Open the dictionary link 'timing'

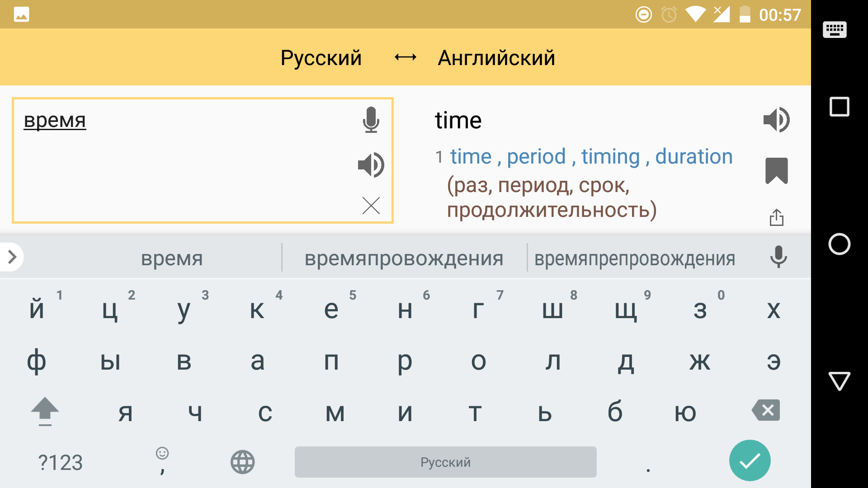[610, 157]
